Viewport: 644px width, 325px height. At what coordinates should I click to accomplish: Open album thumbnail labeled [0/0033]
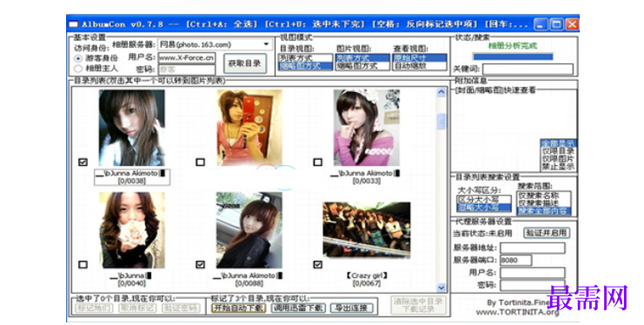367,128
